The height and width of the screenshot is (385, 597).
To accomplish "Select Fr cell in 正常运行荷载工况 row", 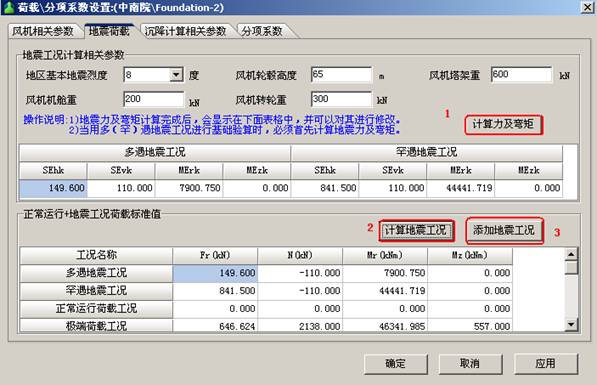I will [x=215, y=309].
